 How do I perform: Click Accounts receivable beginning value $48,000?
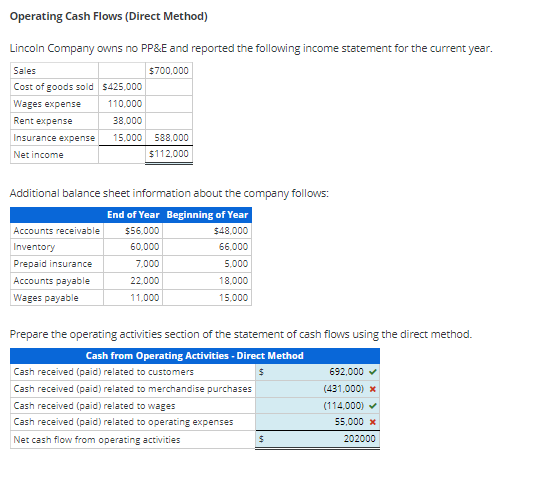231,231
